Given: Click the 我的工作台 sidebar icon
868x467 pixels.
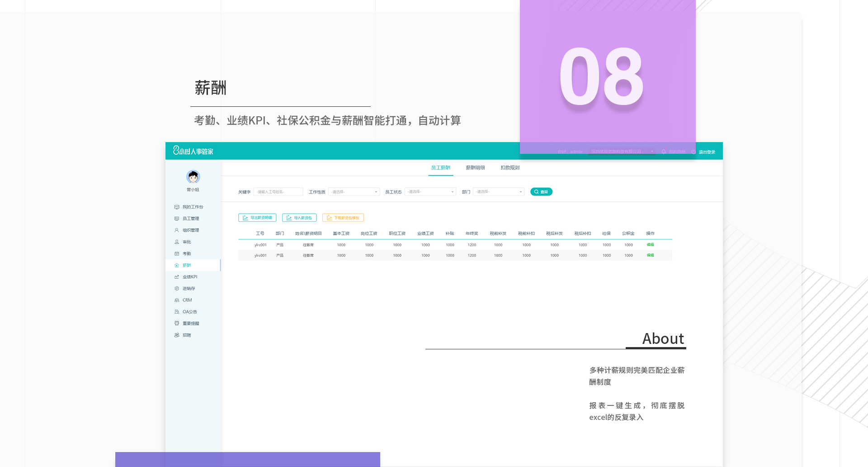Looking at the screenshot, I should [177, 207].
